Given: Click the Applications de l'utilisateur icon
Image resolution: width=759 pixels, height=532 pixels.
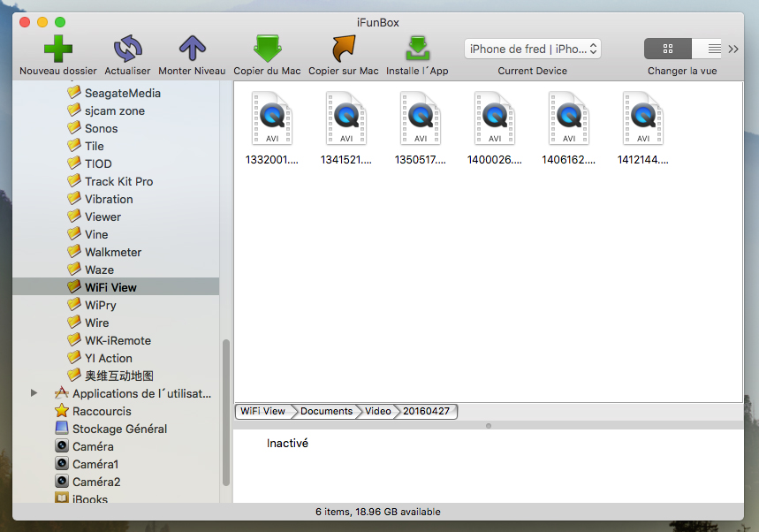Looking at the screenshot, I should tap(62, 393).
